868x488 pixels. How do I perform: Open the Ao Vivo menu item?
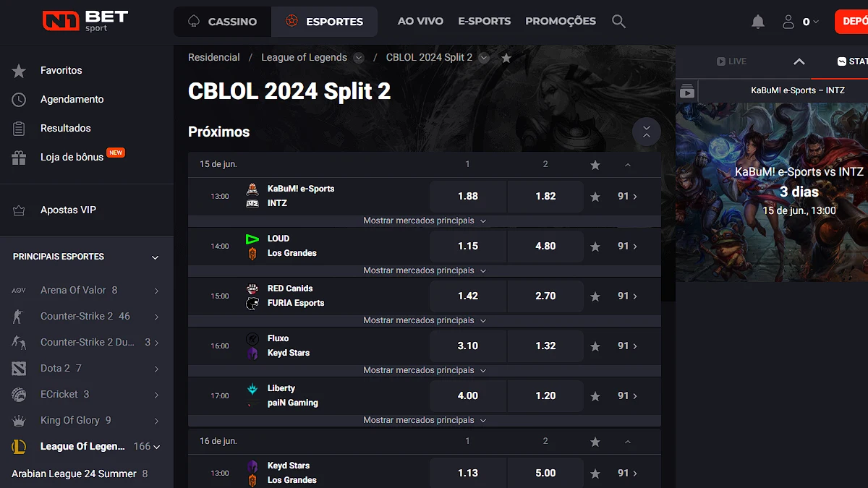click(420, 21)
